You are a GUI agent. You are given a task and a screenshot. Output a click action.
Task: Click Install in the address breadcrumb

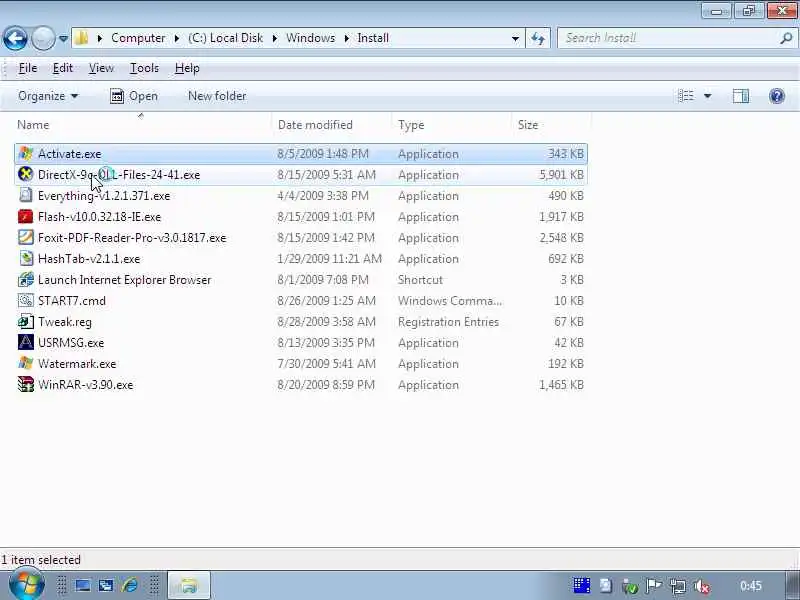tap(373, 38)
